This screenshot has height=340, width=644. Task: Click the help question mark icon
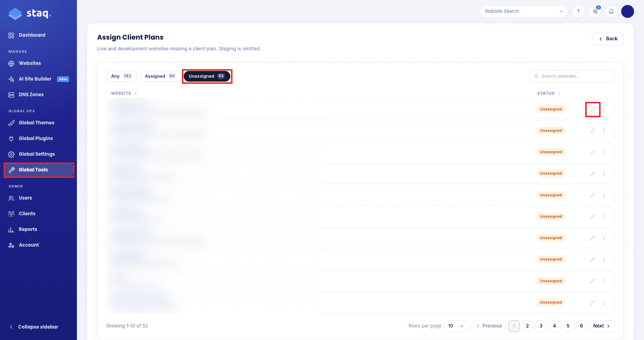[x=578, y=11]
